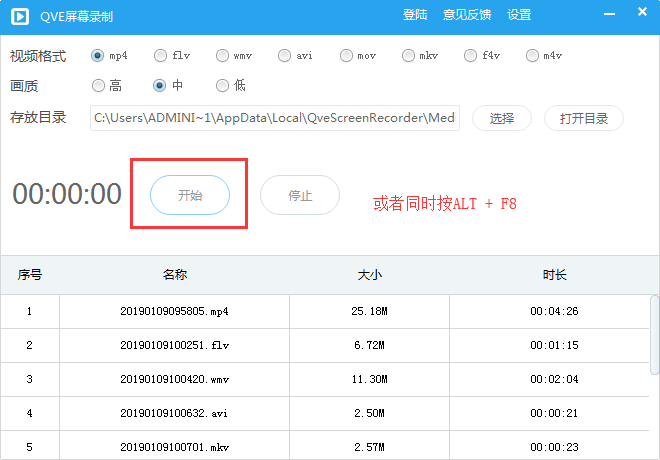Sort by the 时长 column header
Screen dimensions: 660x460
pos(554,275)
